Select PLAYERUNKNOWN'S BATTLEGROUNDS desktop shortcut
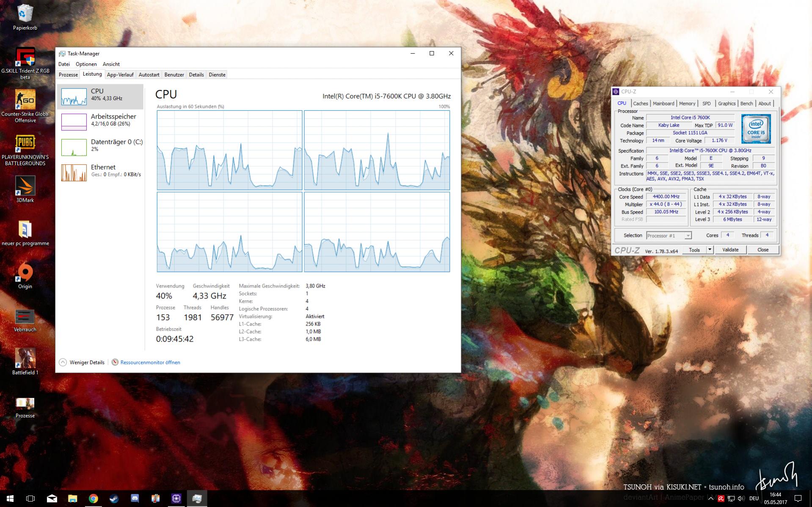The width and height of the screenshot is (812, 507). point(25,150)
